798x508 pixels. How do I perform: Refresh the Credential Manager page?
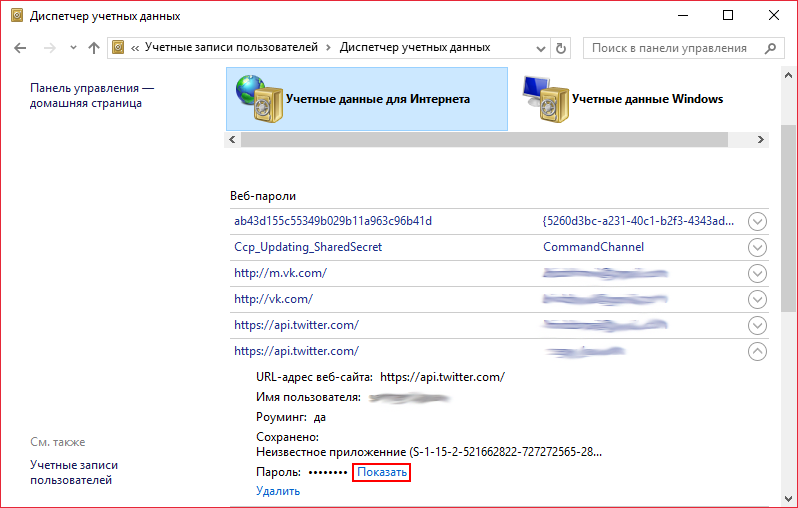[x=560, y=48]
